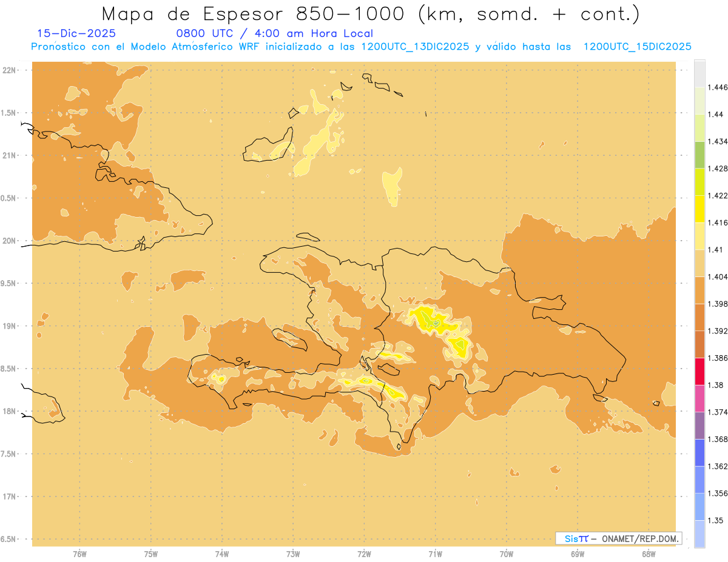
Task: Click the 68W longitude tick label
Action: coord(649,554)
